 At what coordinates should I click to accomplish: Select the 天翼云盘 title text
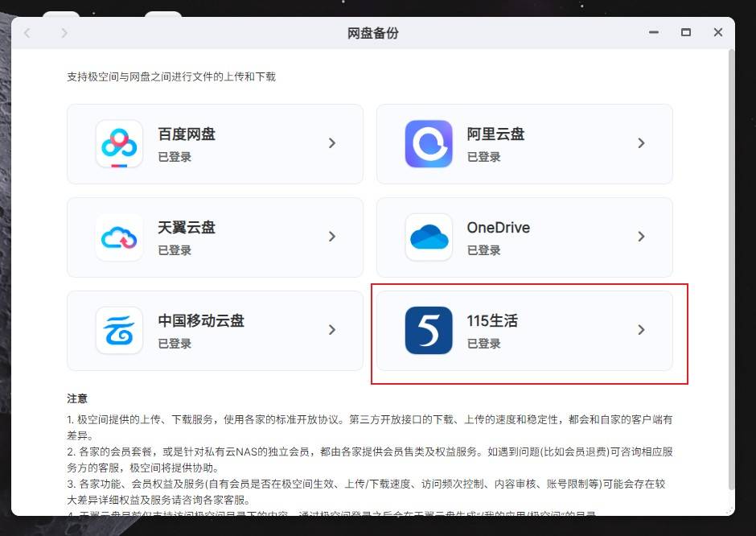tap(187, 227)
